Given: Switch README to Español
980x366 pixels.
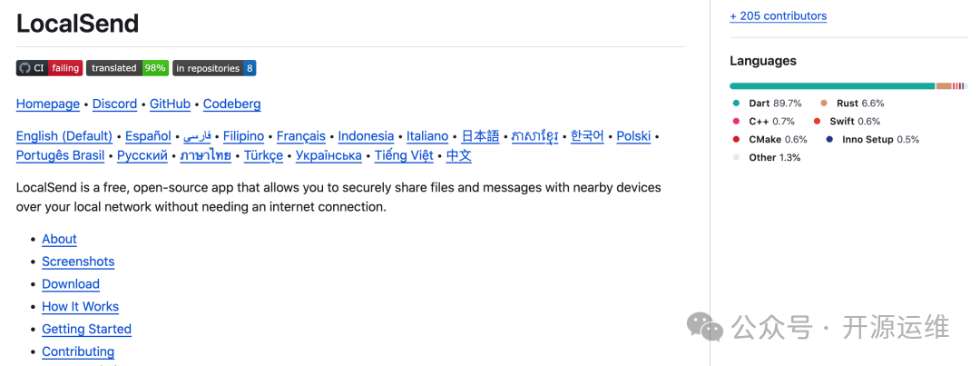Looking at the screenshot, I should 148,135.
